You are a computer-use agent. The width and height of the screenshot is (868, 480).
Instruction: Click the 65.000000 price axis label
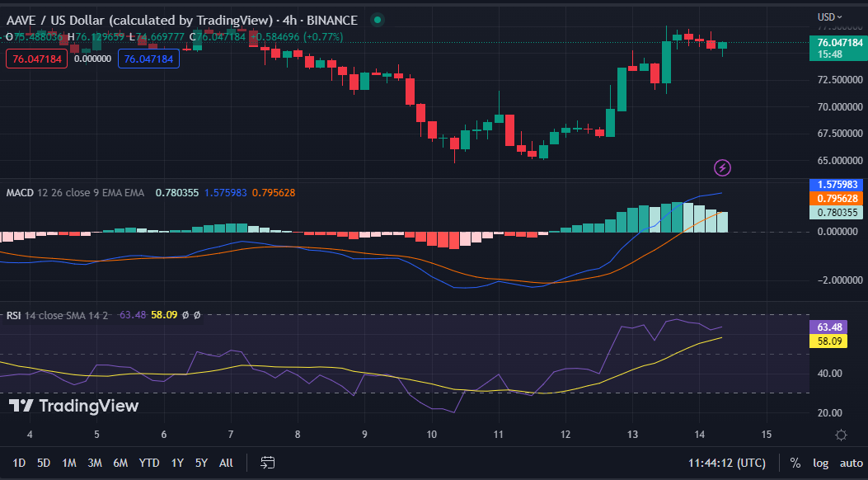click(x=840, y=161)
